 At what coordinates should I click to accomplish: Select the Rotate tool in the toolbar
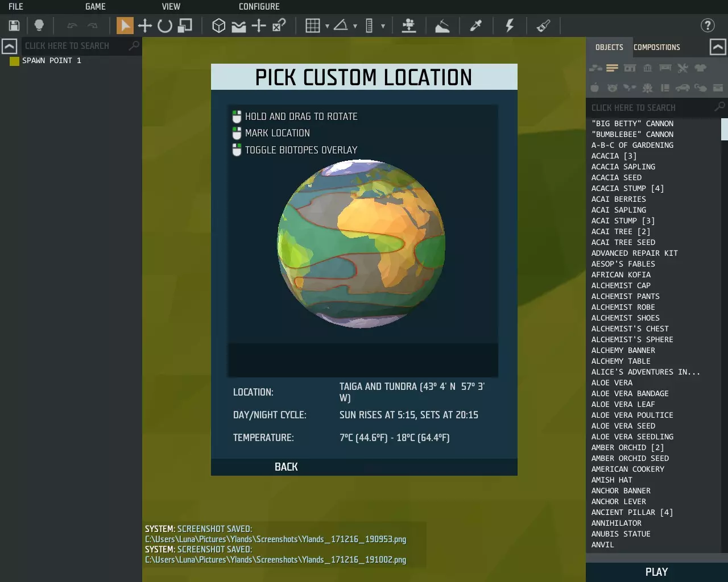point(165,26)
